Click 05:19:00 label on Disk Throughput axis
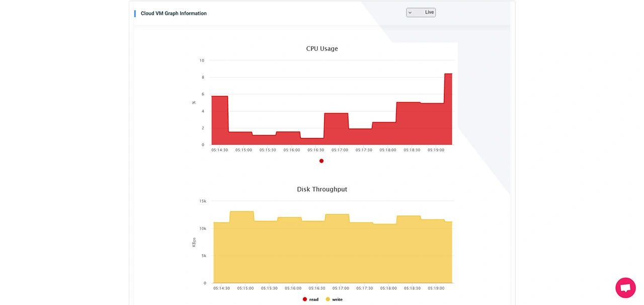Viewport: 644px width, 305px height. point(436,288)
